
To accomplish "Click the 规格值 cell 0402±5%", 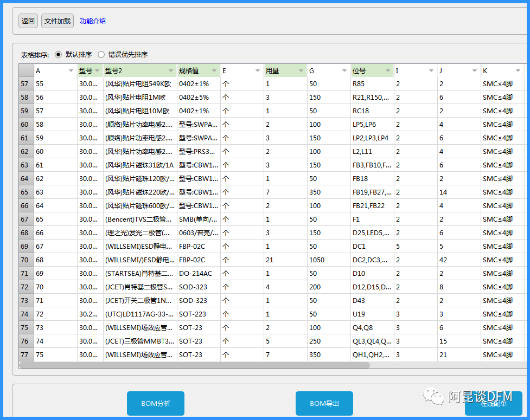I will pyautogui.click(x=199, y=97).
